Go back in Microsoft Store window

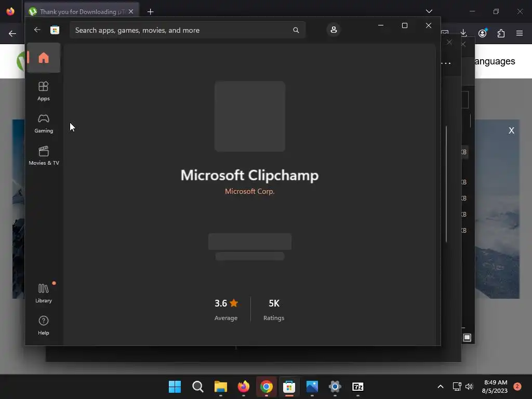tap(37, 30)
